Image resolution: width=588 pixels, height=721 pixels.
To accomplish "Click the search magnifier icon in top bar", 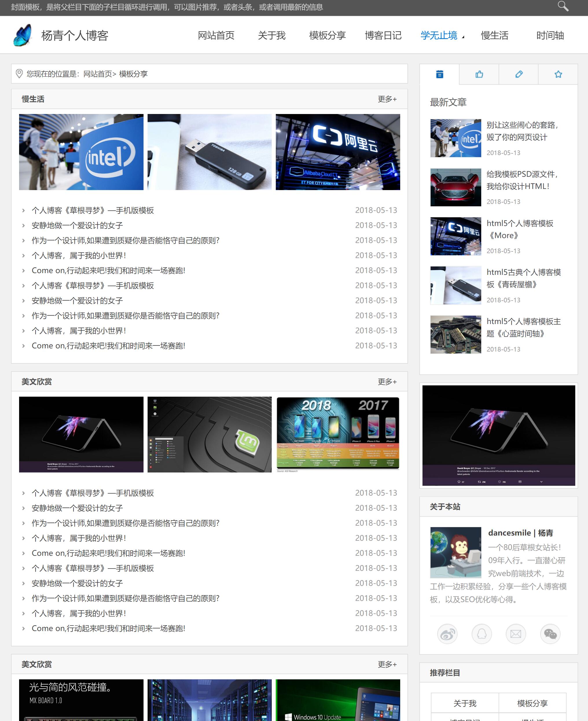I will pos(563,6).
